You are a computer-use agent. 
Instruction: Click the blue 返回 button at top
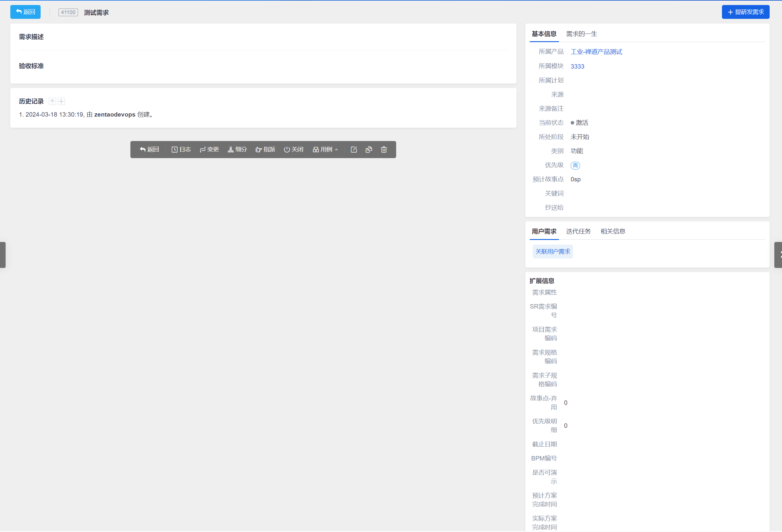26,12
